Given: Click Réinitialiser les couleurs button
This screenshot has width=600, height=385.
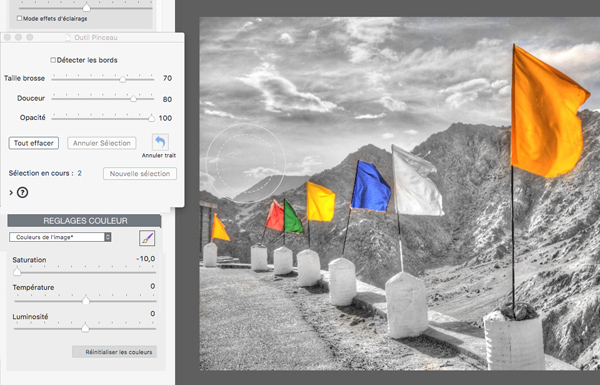Looking at the screenshot, I should (x=114, y=352).
